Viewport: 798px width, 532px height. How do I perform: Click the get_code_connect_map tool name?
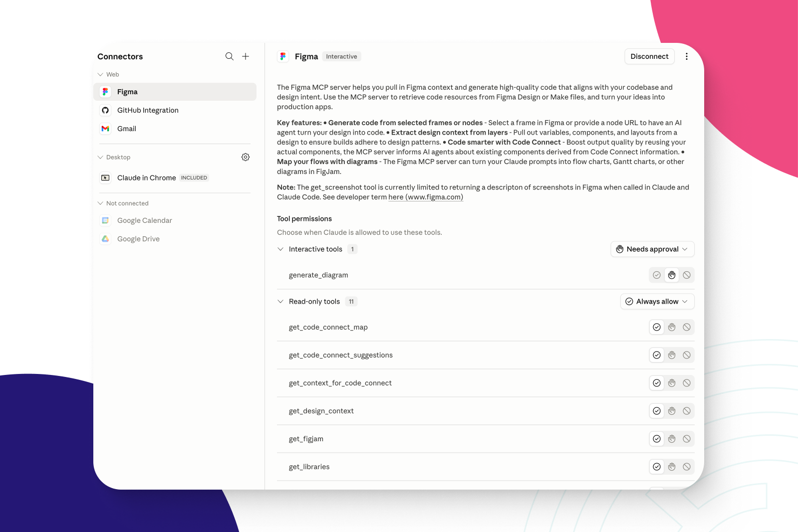328,327
